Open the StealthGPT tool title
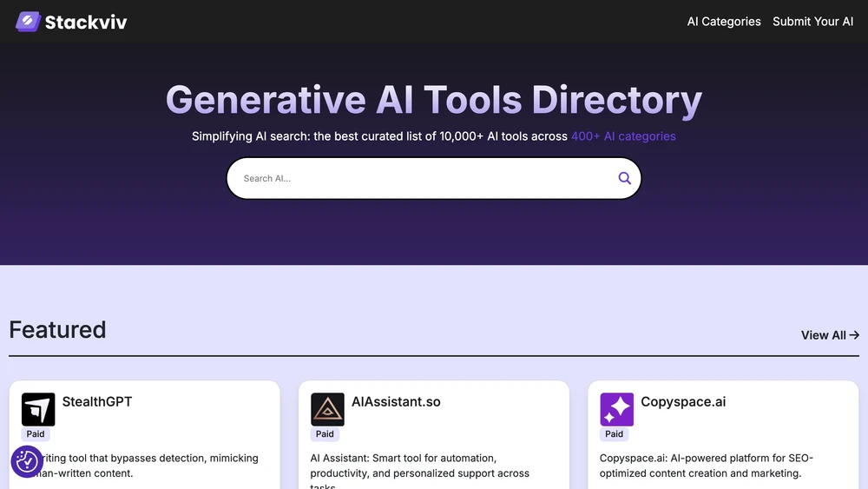 tap(97, 401)
